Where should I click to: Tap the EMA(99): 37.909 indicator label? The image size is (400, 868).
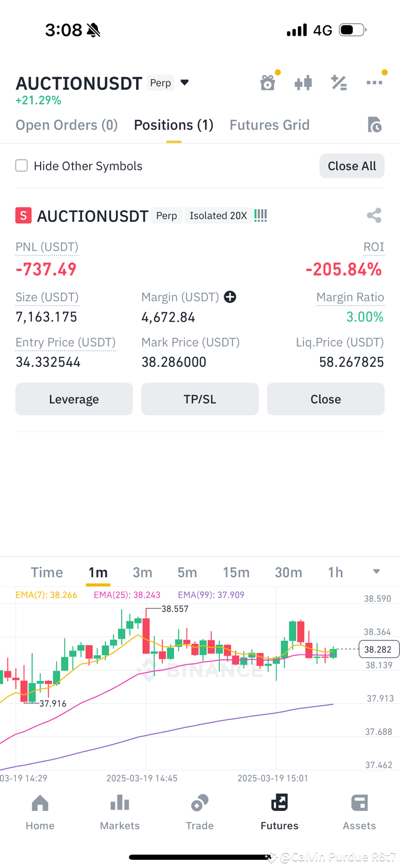(x=211, y=595)
